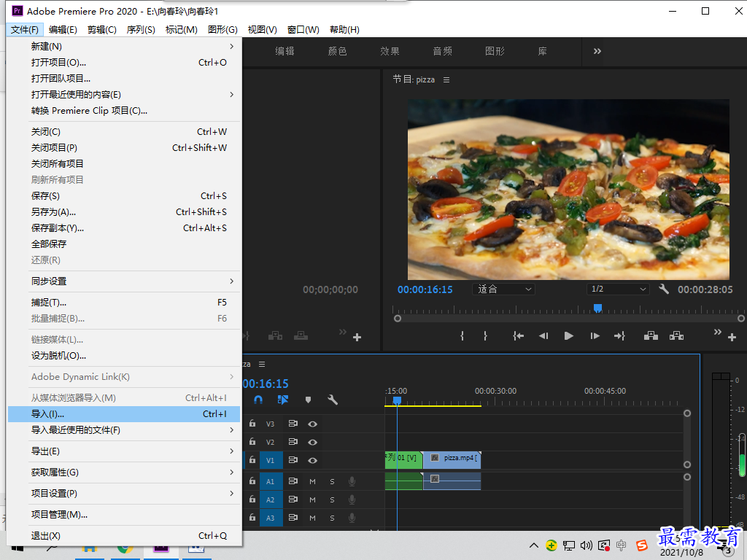Choose 打开项目(O)... menu item
747x560 pixels.
point(124,63)
